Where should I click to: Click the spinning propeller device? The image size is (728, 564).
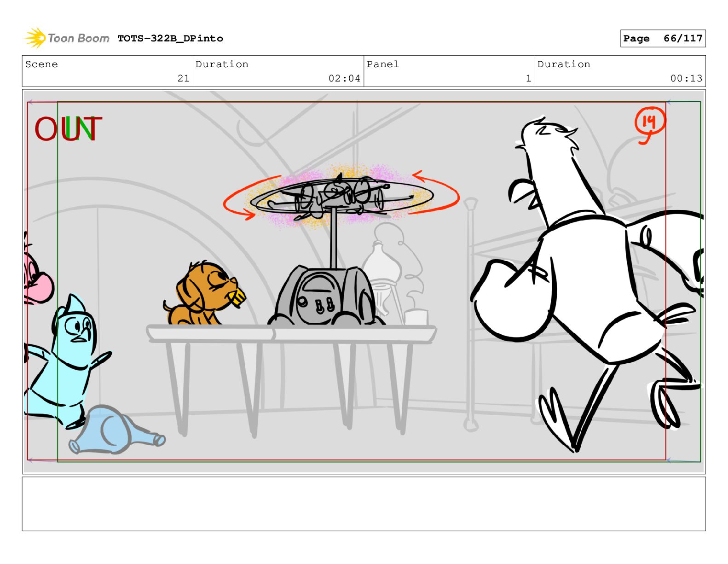tap(341, 197)
